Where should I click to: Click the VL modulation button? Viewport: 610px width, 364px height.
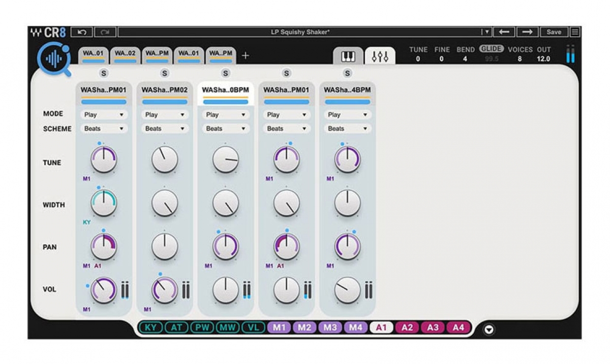[x=253, y=327]
